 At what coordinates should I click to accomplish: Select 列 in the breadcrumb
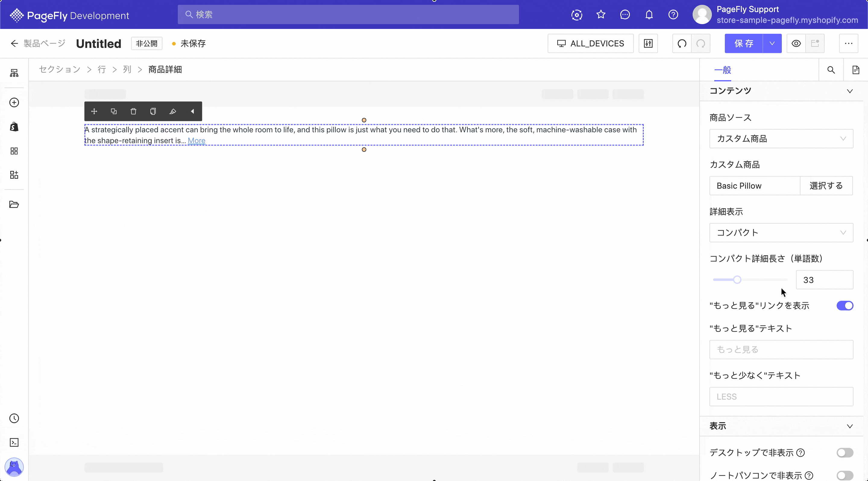[x=127, y=69]
